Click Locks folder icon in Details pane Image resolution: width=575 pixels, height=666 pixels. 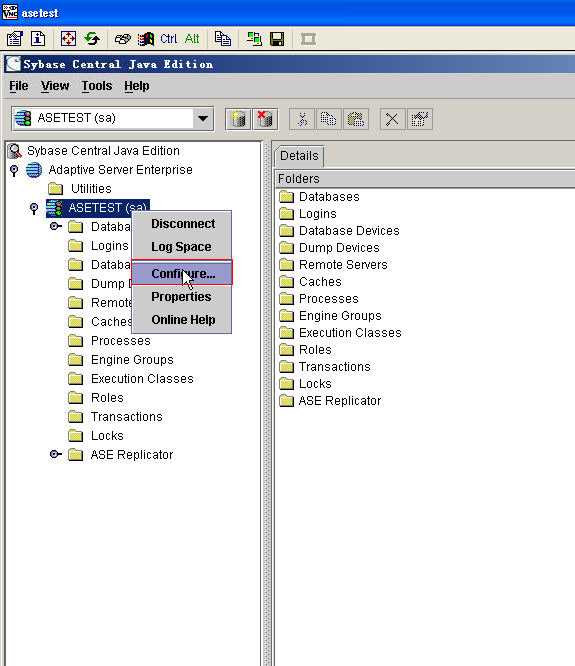(287, 384)
